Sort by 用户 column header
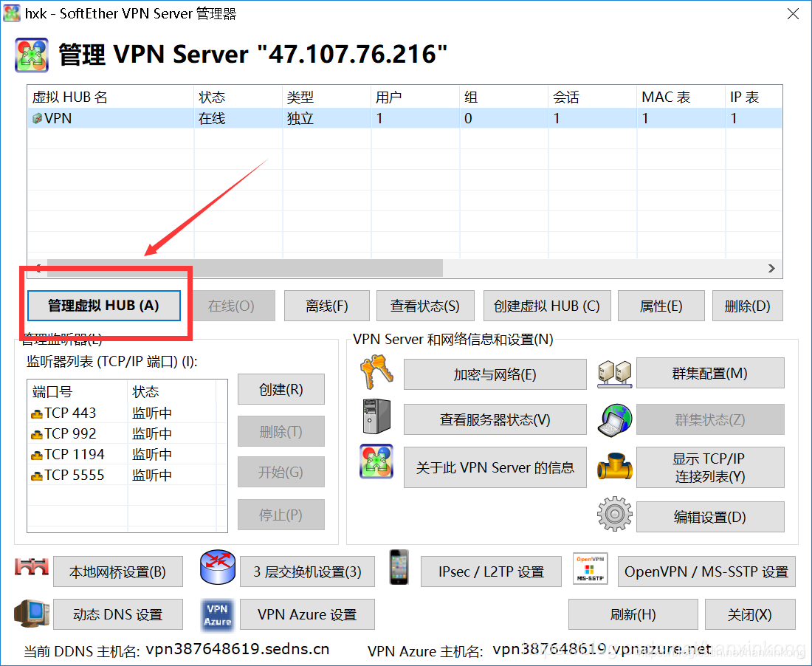812x666 pixels. pyautogui.click(x=416, y=97)
